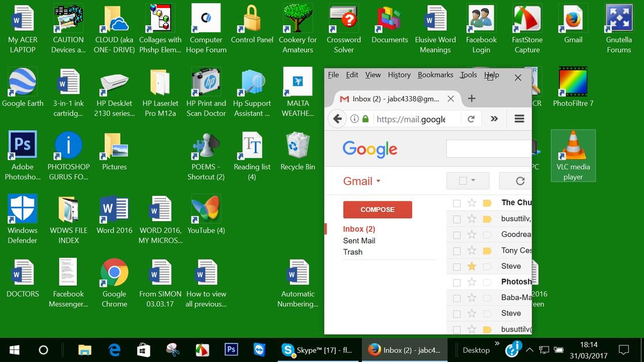Open the Pictures folder on desktop
The height and width of the screenshot is (362, 644).
(114, 151)
